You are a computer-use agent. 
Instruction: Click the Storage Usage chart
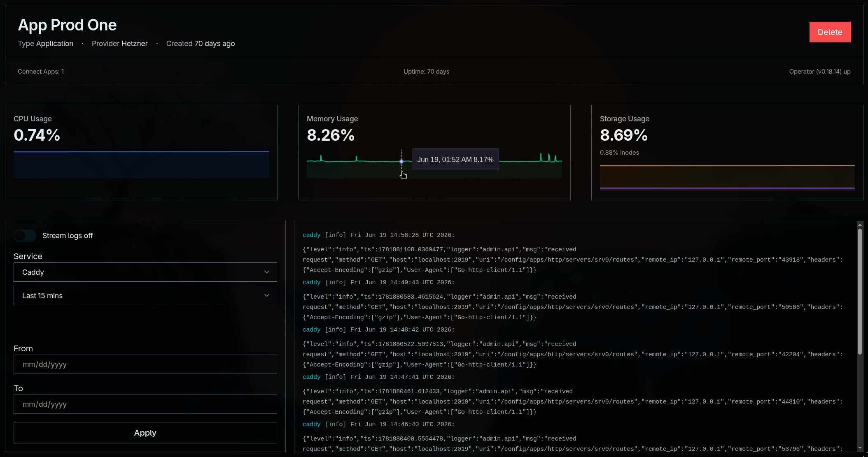[x=727, y=177]
